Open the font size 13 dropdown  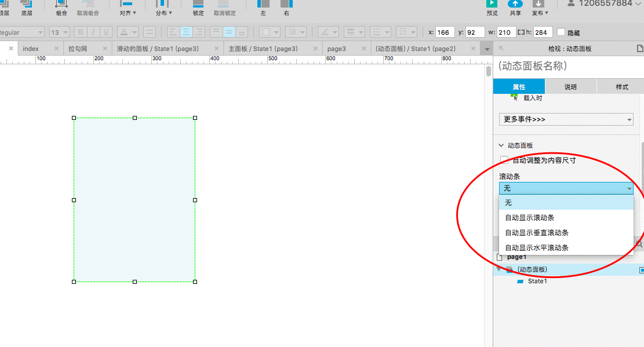coord(59,32)
